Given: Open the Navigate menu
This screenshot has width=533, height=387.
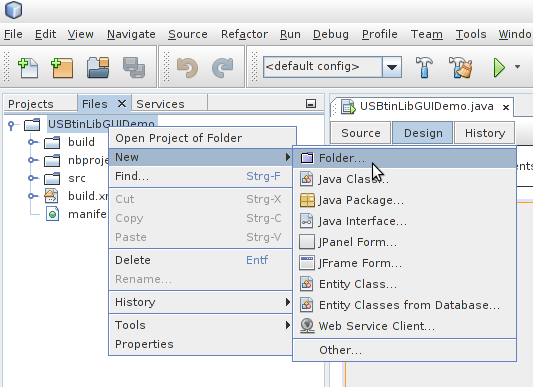Looking at the screenshot, I should click(131, 34).
